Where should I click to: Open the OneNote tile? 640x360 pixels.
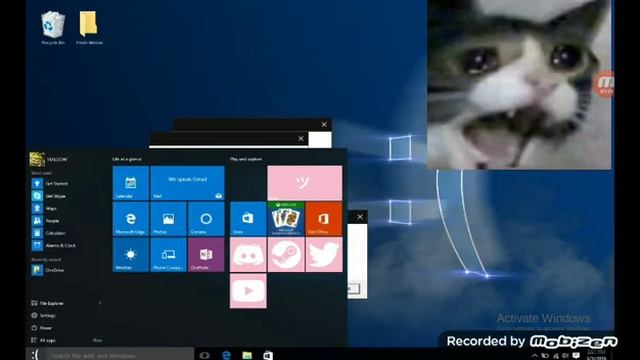[206, 255]
